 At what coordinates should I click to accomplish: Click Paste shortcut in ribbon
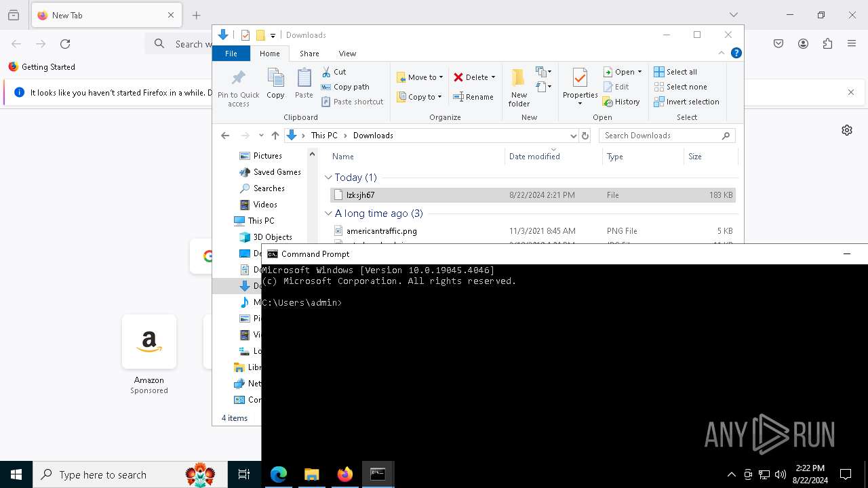coord(352,102)
